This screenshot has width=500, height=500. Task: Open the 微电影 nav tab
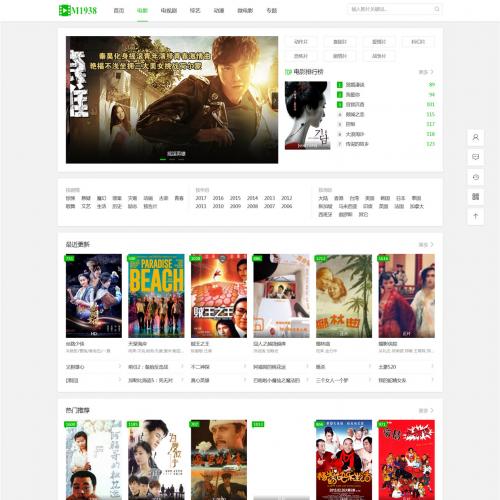coord(245,11)
